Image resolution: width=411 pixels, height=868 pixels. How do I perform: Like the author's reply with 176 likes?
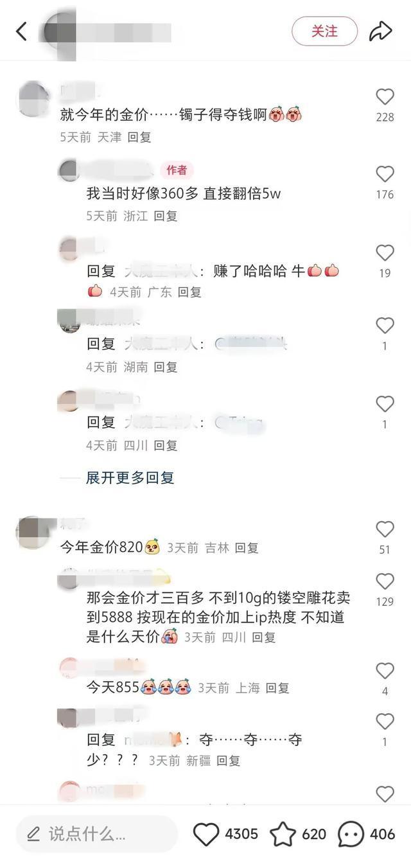(x=385, y=174)
